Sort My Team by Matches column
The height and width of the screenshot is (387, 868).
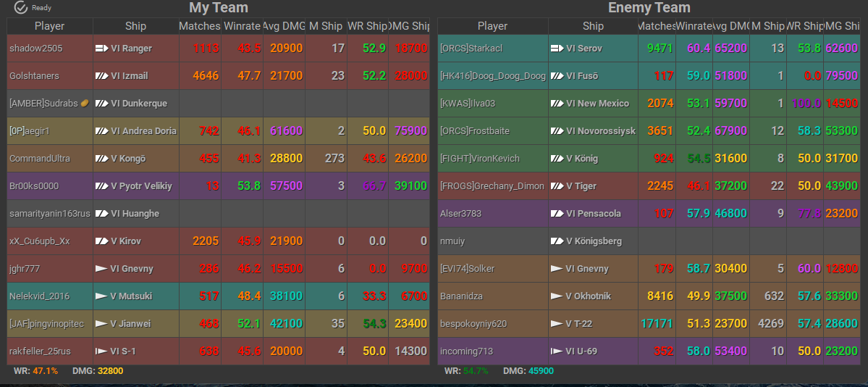point(200,26)
